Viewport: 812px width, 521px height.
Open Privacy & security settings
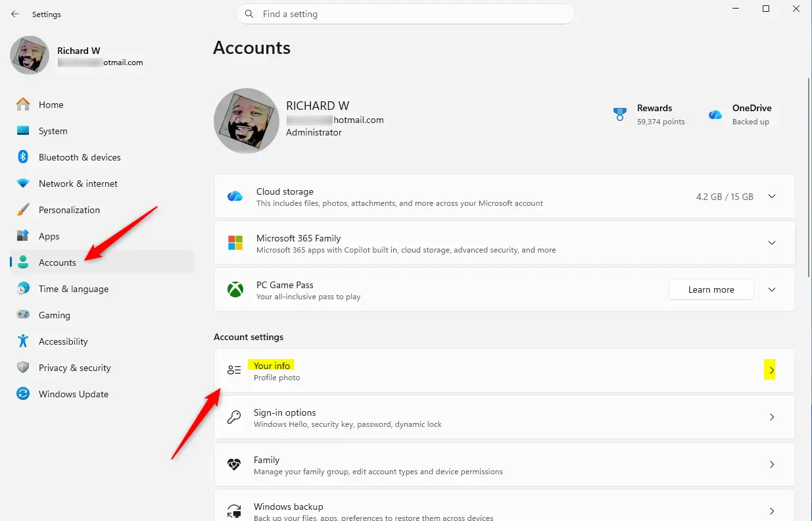(102, 368)
